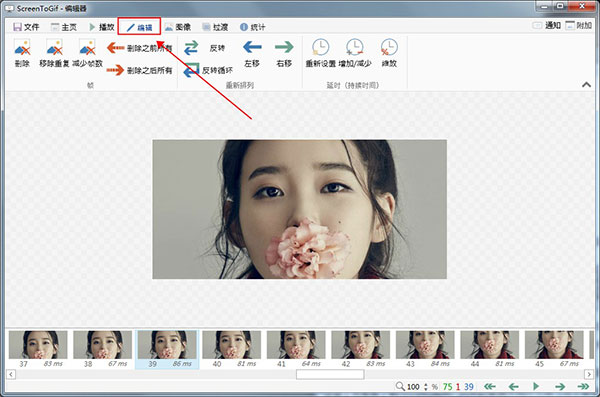Screen dimensions: 600x397
Task: Click the Extras (附加) button
Action: point(579,25)
